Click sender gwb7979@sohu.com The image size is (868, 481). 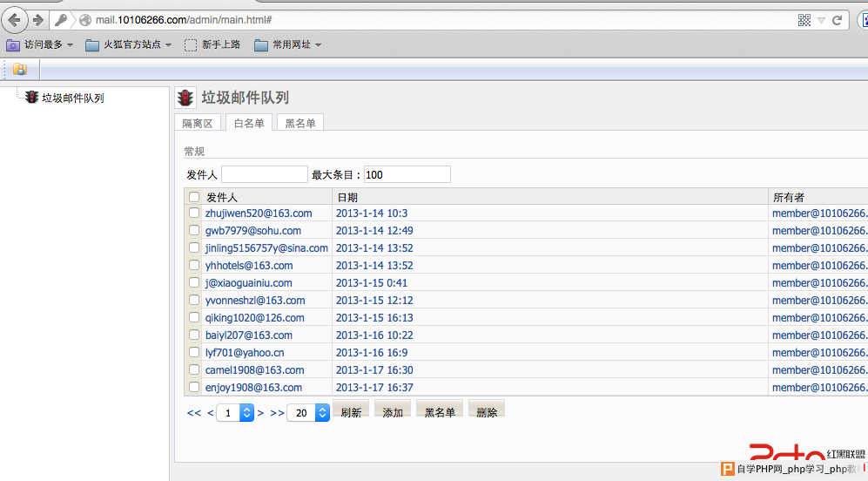[x=253, y=231]
